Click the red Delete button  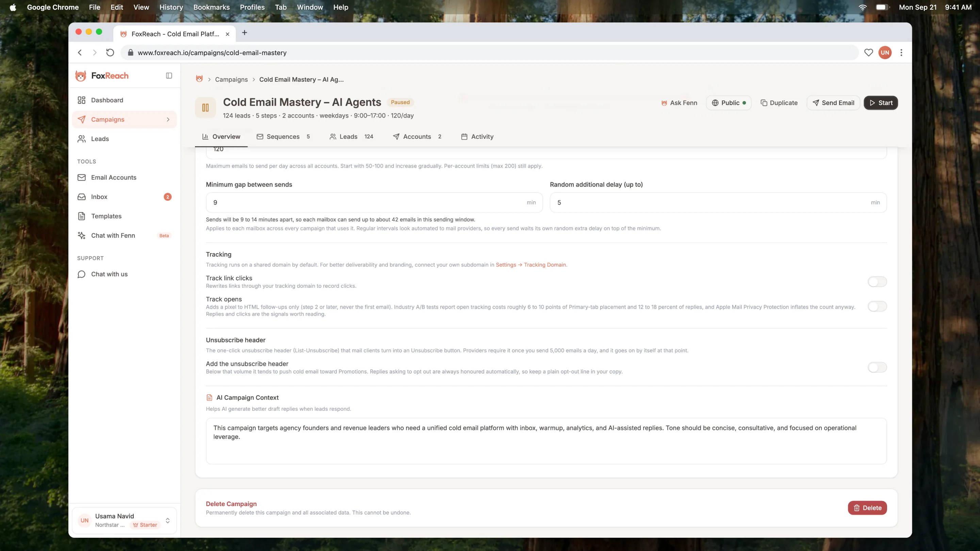click(x=867, y=508)
